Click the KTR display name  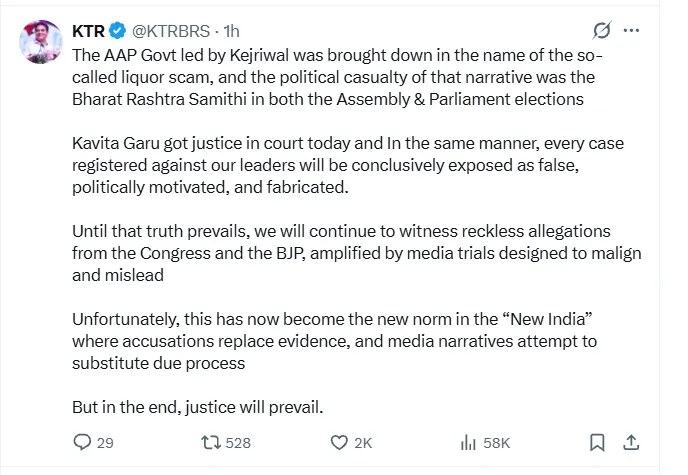87,31
